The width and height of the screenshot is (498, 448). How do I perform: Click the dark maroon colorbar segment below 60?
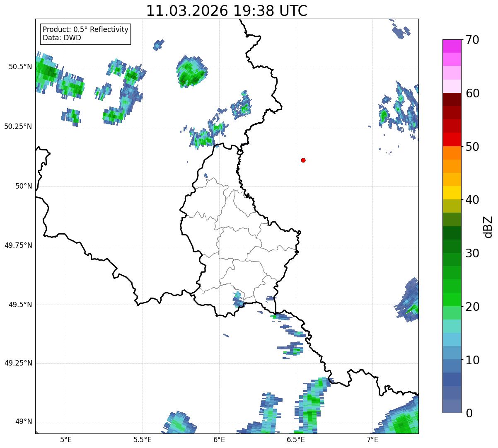[452, 99]
